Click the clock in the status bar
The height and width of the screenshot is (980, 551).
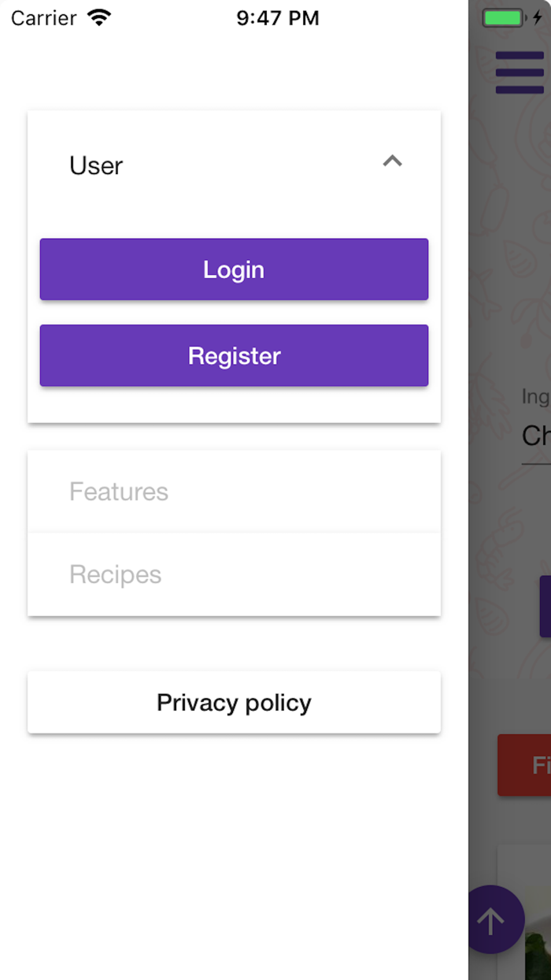278,17
